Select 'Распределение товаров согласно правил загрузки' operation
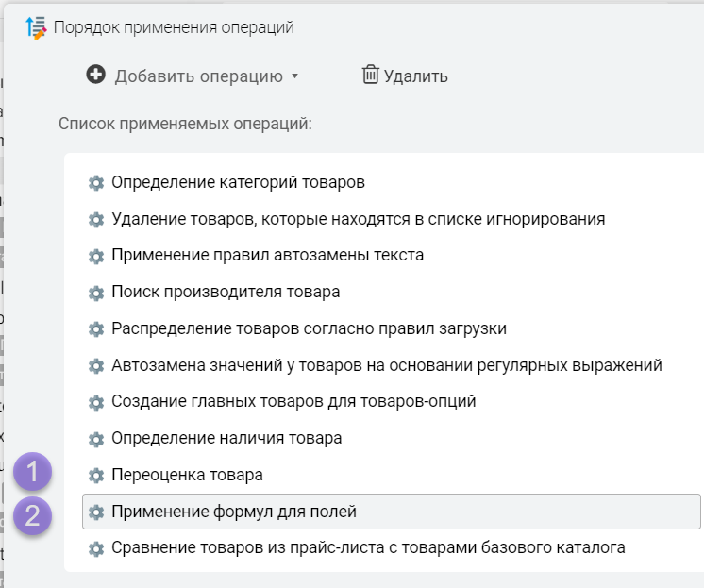 tap(309, 328)
